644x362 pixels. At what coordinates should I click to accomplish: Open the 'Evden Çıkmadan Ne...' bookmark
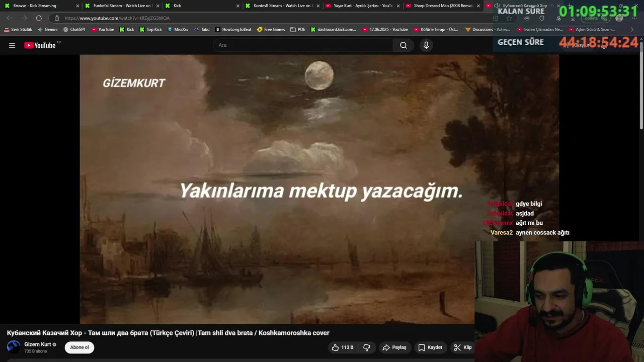point(540,30)
